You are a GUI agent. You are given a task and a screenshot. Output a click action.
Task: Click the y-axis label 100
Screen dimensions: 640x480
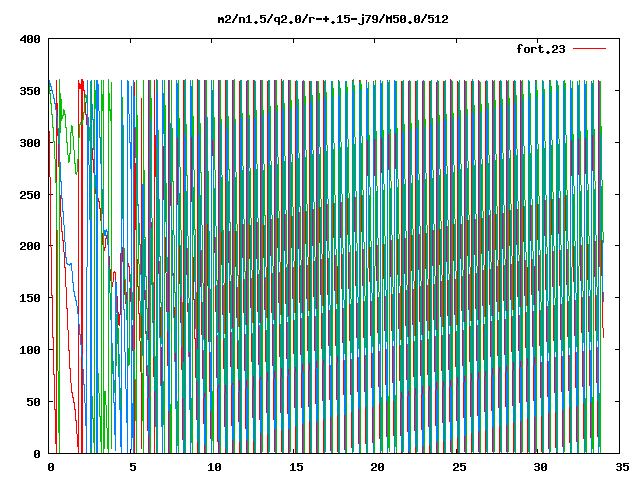30,350
